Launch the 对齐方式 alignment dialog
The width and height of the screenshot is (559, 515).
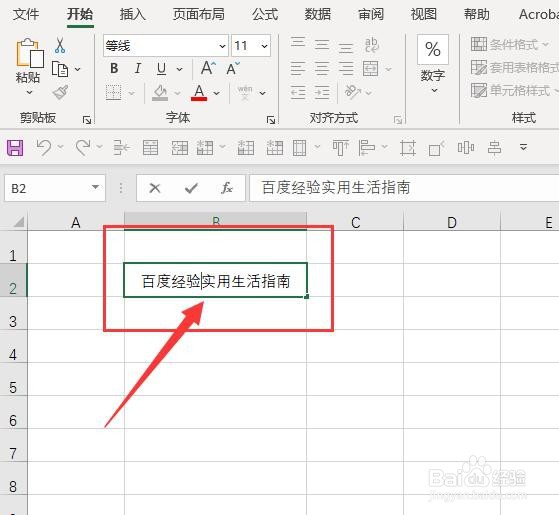coord(398,120)
